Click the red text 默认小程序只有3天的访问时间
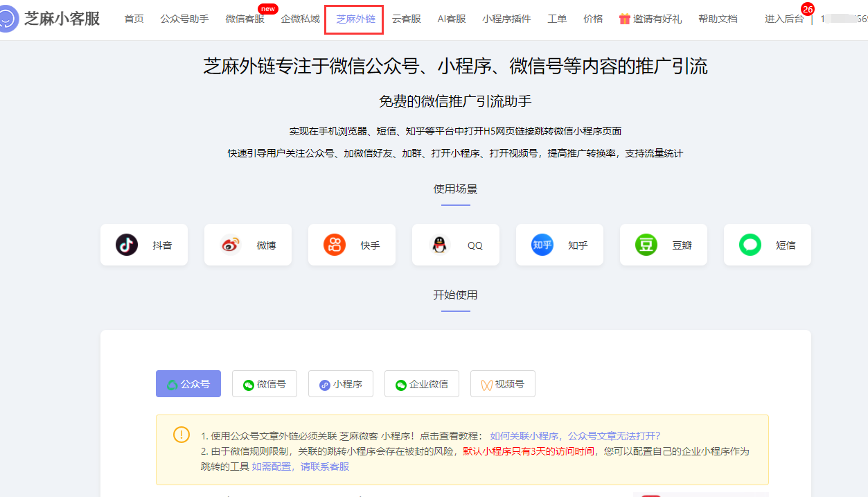This screenshot has height=497, width=868. tap(530, 451)
